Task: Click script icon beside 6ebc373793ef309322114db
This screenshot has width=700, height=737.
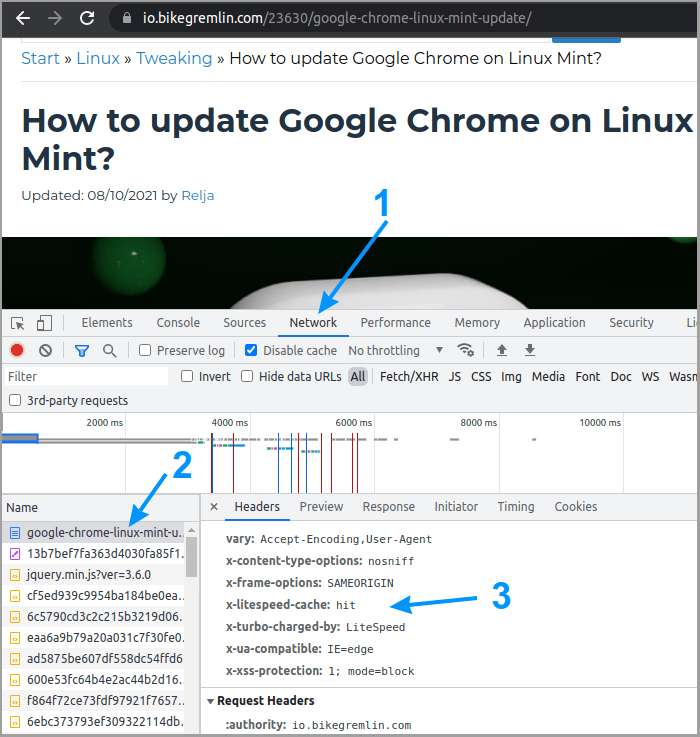Action: pos(15,721)
